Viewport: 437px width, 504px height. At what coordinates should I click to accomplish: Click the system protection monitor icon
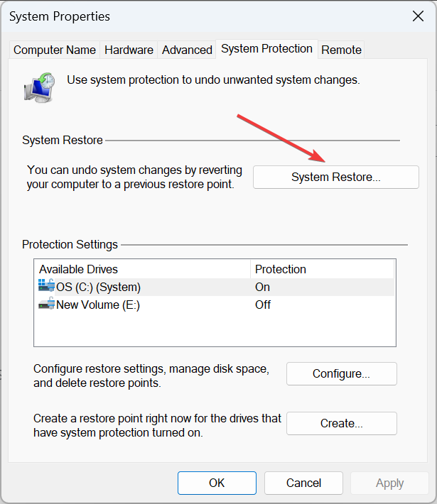pos(40,87)
